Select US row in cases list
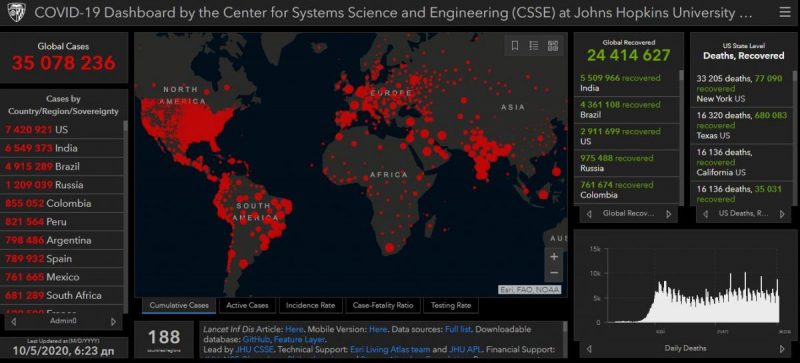The height and width of the screenshot is (363, 800). pos(62,130)
